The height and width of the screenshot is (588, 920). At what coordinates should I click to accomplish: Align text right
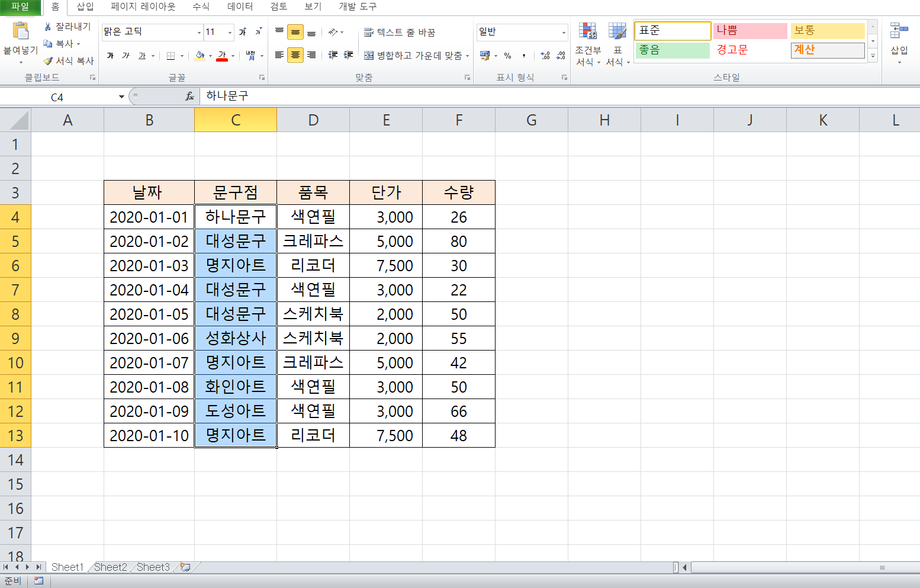click(311, 55)
